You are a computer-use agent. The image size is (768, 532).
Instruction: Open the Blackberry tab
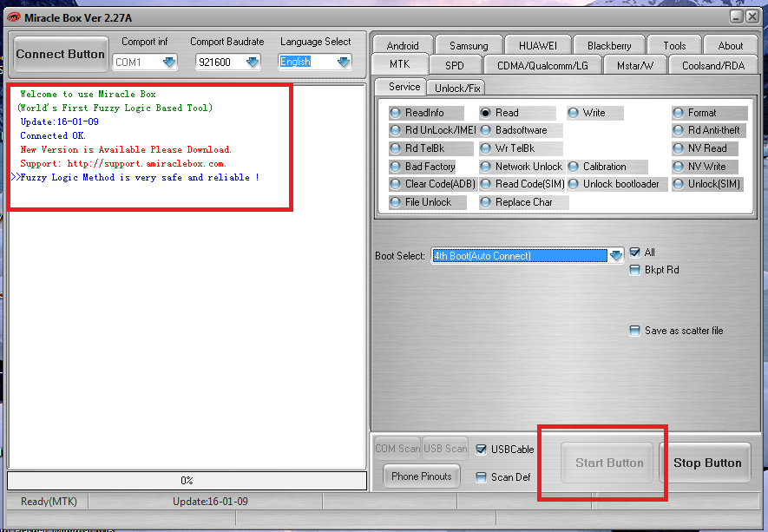(x=609, y=45)
